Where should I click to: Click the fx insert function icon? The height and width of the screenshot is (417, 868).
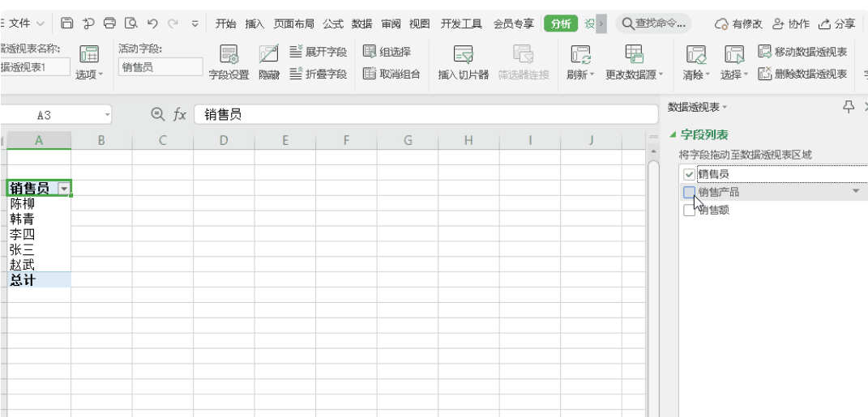180,114
